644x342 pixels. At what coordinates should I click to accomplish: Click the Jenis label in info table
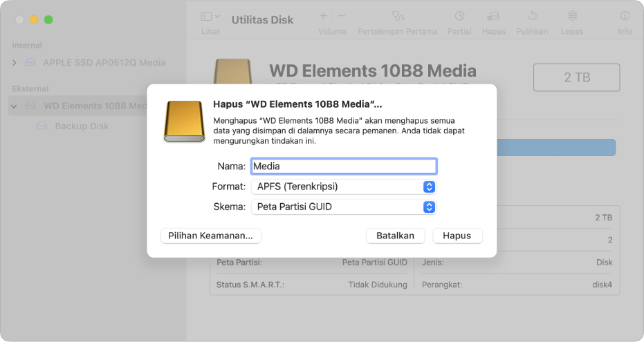click(x=432, y=263)
